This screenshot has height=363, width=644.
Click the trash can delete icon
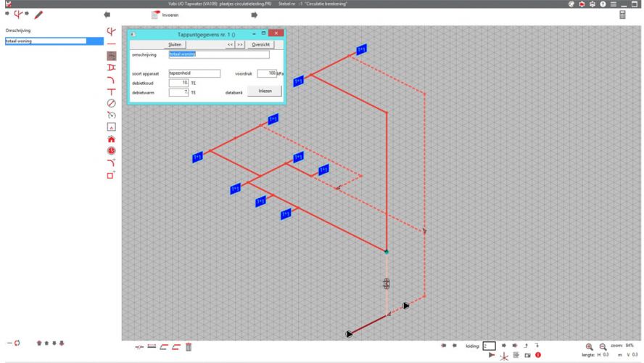click(x=189, y=347)
